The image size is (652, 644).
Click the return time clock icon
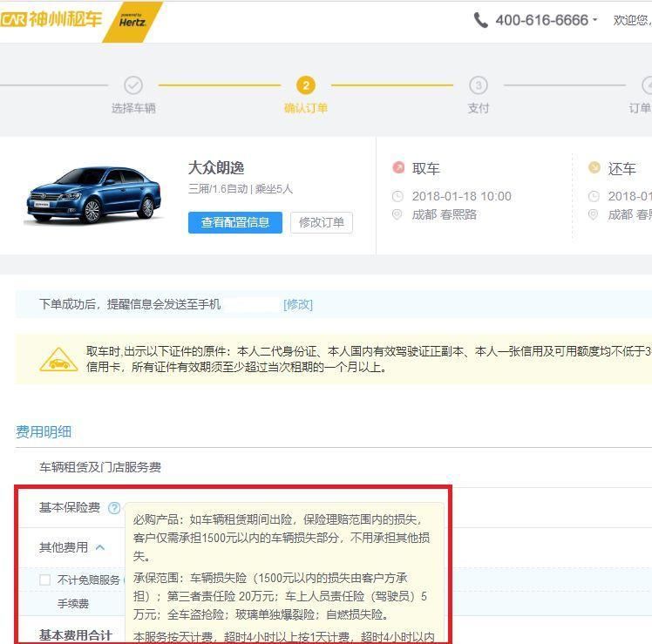pos(594,196)
